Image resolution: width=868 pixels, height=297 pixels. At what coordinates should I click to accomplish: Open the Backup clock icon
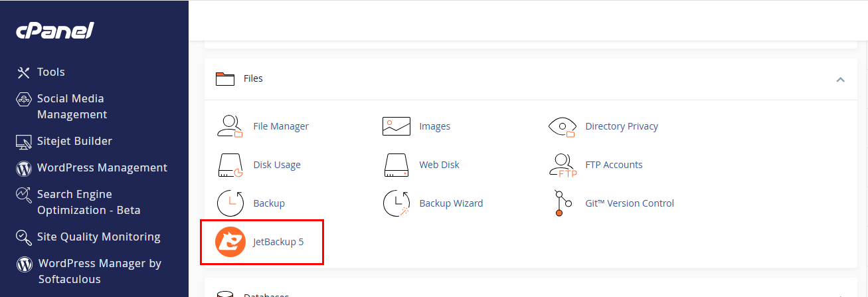tap(230, 203)
